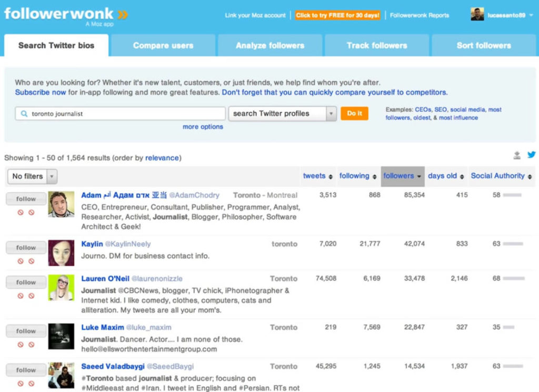This screenshot has height=392, width=539.
Task: Open Saeed Valadbaygi's profile photo
Action: pos(61,375)
